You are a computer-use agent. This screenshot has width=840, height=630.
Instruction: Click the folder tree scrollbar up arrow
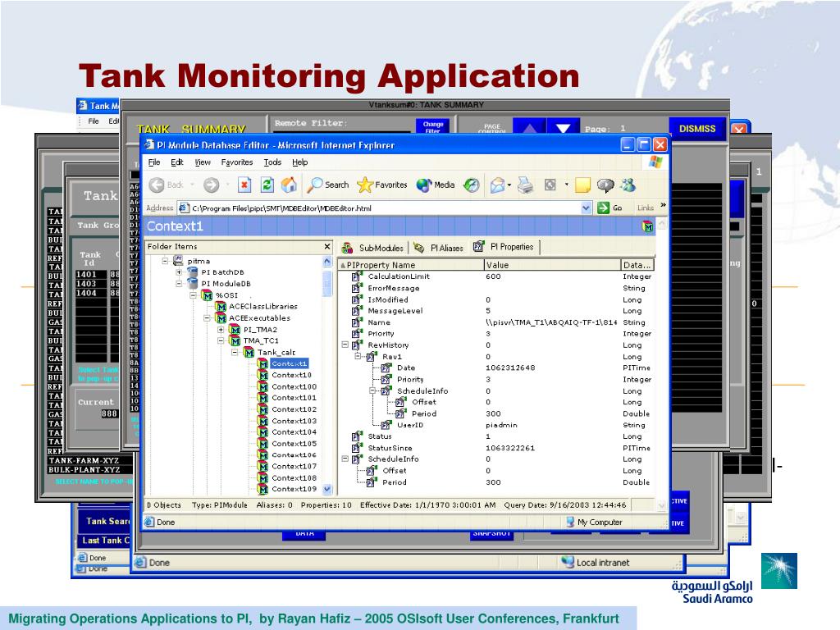click(327, 262)
